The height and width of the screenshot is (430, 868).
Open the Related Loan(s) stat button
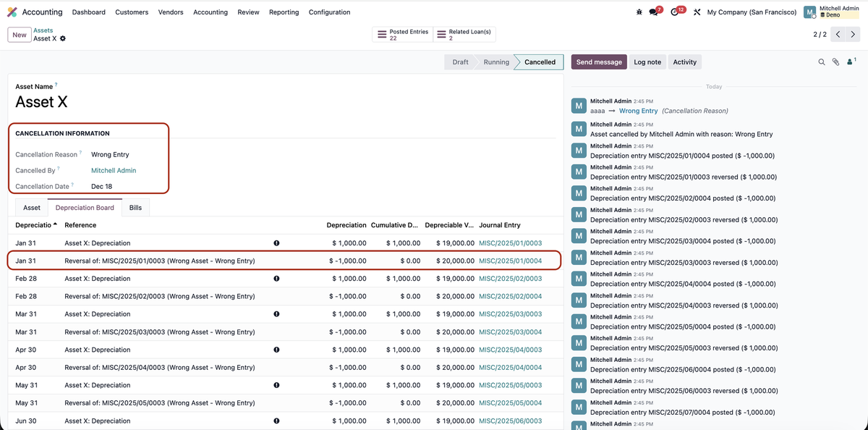(464, 35)
